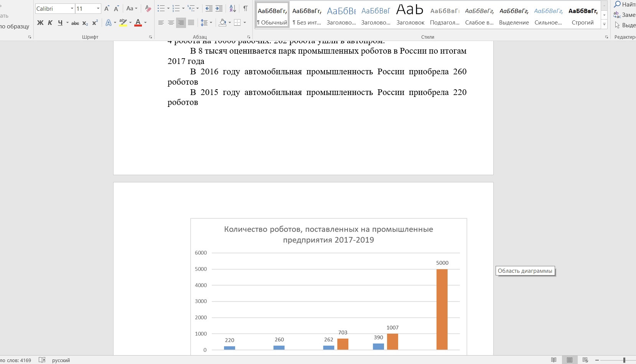Open word count 4169 statistics

(16, 361)
